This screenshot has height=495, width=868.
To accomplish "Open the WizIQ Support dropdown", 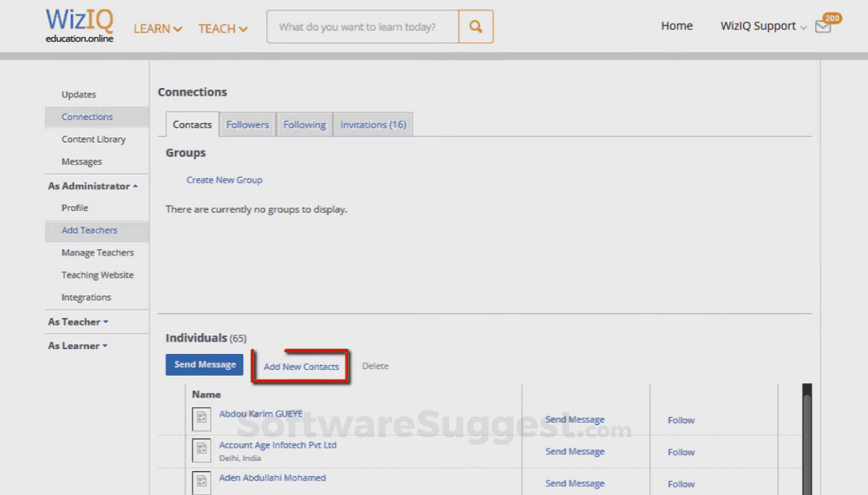I will (757, 26).
